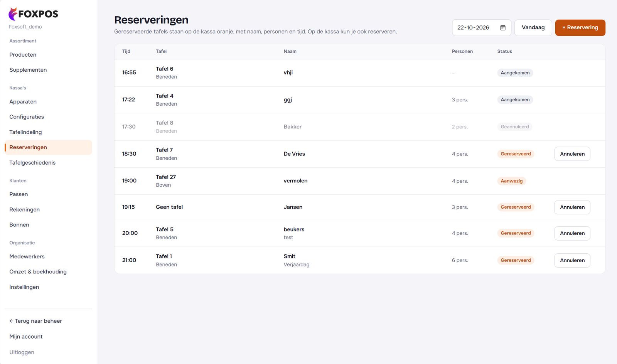Click the name vhji
The height and width of the screenshot is (364, 617).
pyautogui.click(x=288, y=72)
